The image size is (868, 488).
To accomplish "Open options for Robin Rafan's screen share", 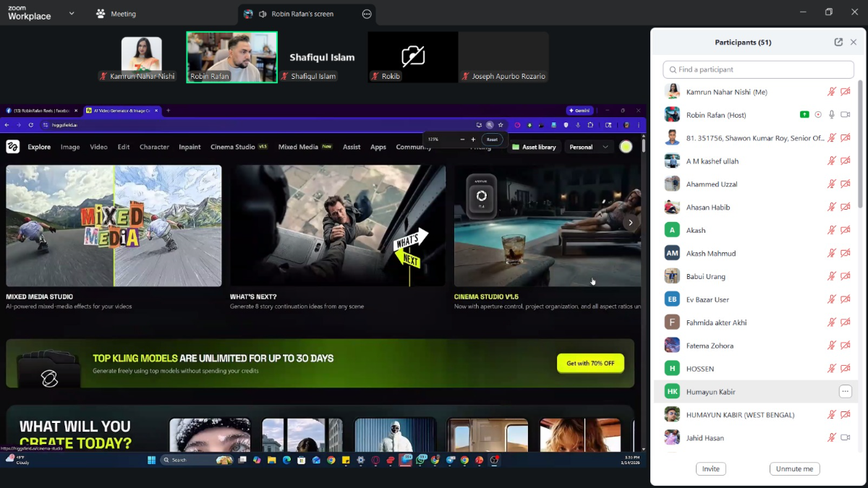I will click(x=367, y=14).
